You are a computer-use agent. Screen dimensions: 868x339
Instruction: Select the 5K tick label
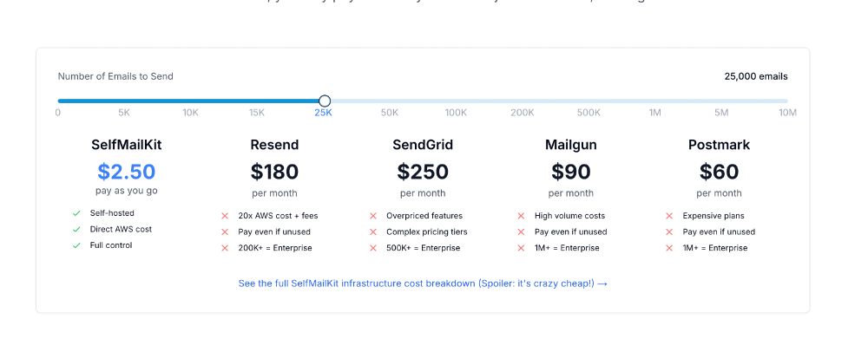coord(124,113)
